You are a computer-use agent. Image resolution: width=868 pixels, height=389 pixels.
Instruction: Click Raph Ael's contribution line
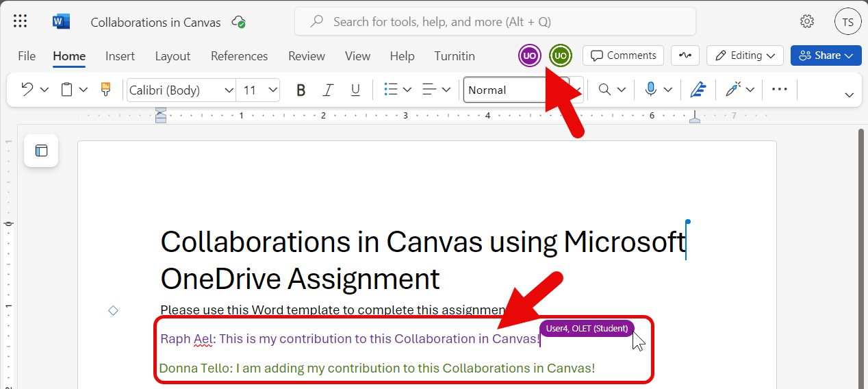(x=350, y=338)
